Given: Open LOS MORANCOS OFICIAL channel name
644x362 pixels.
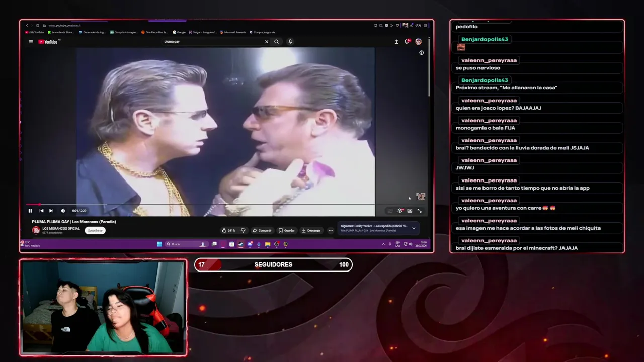Looking at the screenshot, I should tap(61, 229).
